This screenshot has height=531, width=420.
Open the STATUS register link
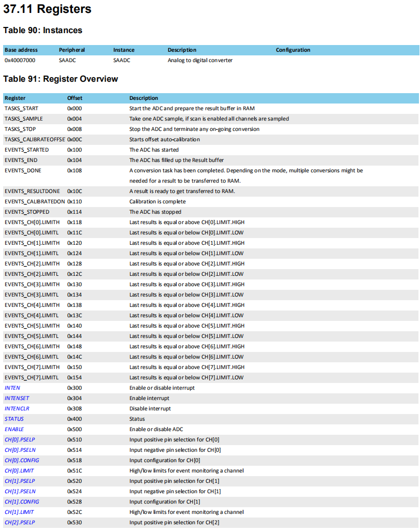pos(14,419)
